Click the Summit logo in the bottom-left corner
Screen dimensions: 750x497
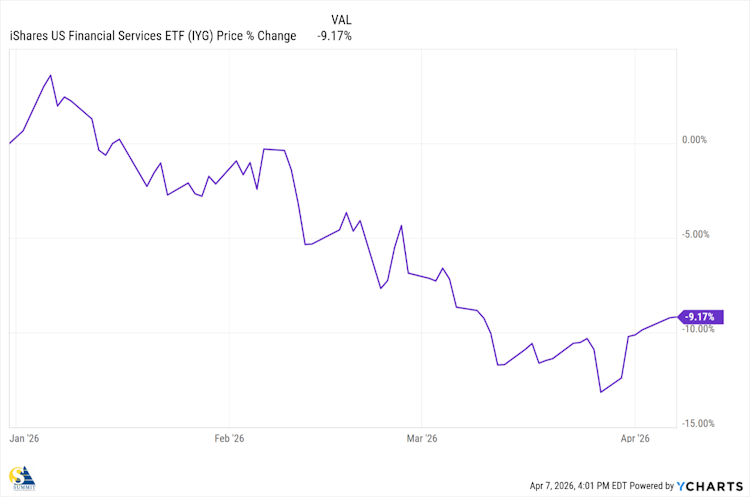pos(18,479)
